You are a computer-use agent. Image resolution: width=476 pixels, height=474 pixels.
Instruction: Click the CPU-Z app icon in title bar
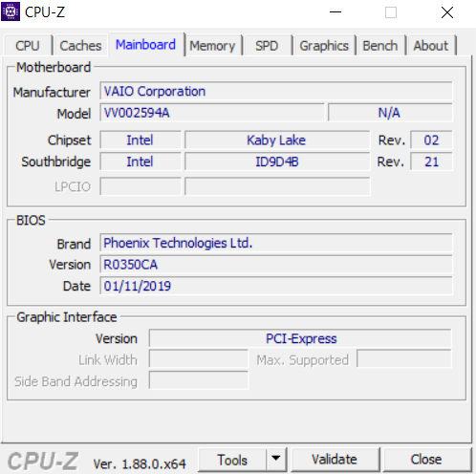click(x=11, y=11)
